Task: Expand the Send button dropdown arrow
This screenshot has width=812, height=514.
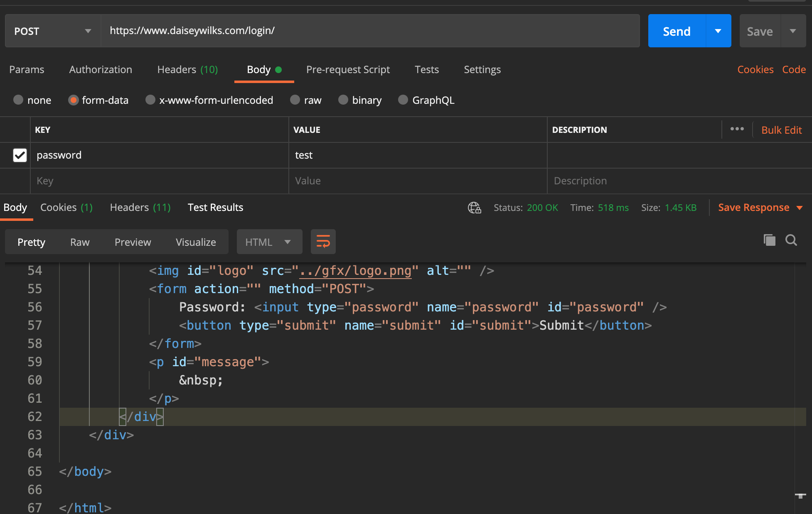Action: (718, 31)
